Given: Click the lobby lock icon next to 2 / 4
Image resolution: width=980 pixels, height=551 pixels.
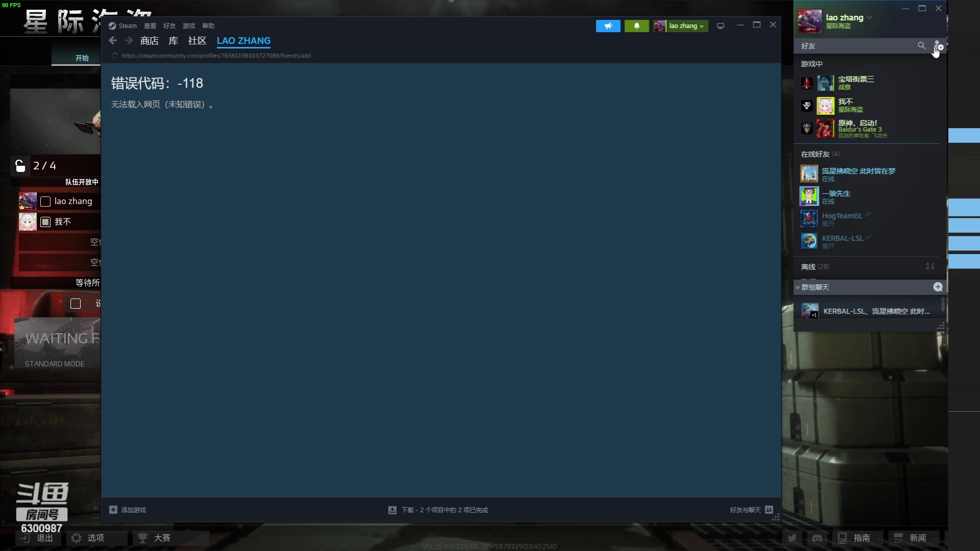Looking at the screenshot, I should (20, 166).
